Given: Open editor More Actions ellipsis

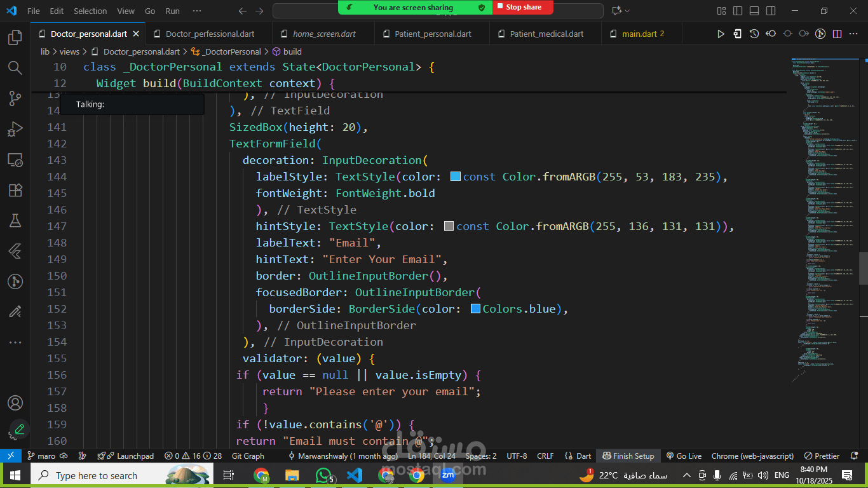Looking at the screenshot, I should coord(853,34).
